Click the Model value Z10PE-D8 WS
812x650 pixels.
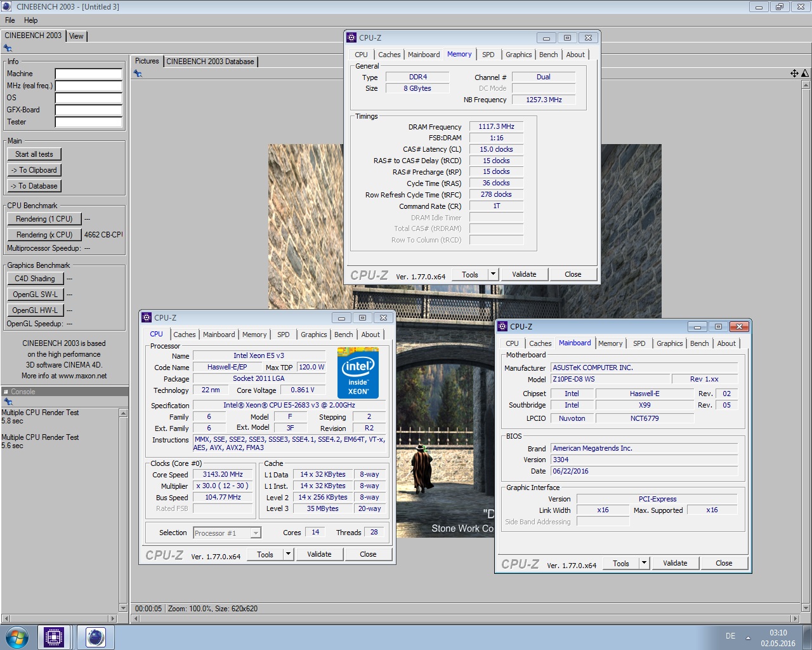click(610, 379)
